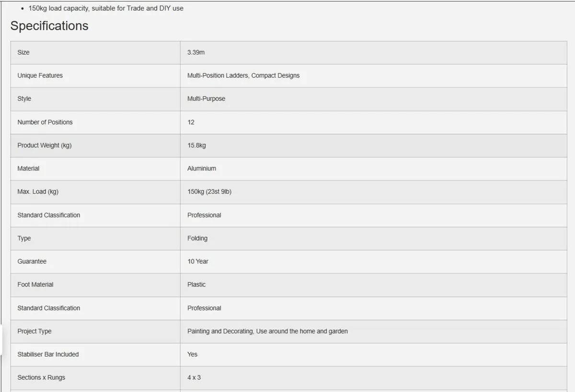The image size is (575, 392).
Task: Click the 150kg (23st 9lb) max load value
Action: tap(209, 192)
